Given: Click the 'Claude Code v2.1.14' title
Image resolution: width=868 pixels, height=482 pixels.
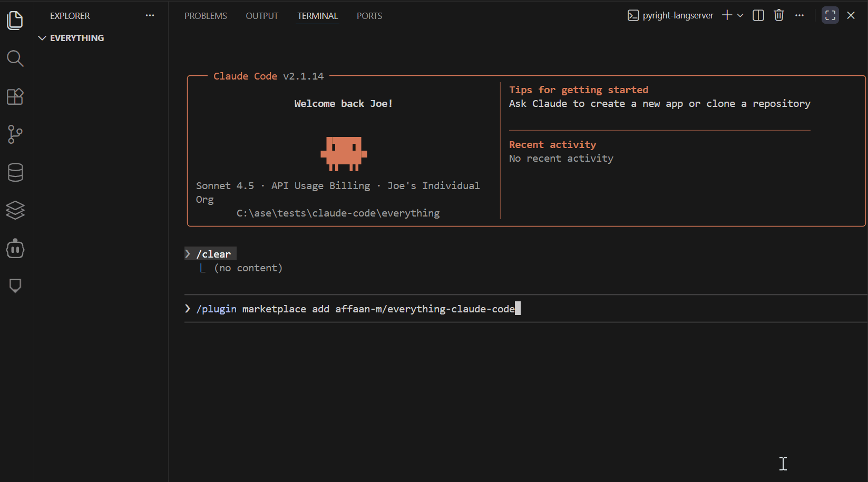Looking at the screenshot, I should (269, 76).
